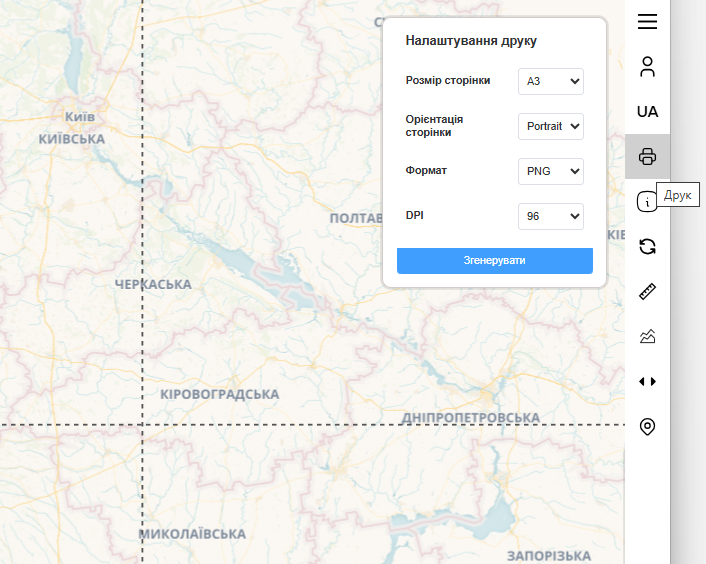
Task: Click the Київ city label on map
Action: [79, 116]
